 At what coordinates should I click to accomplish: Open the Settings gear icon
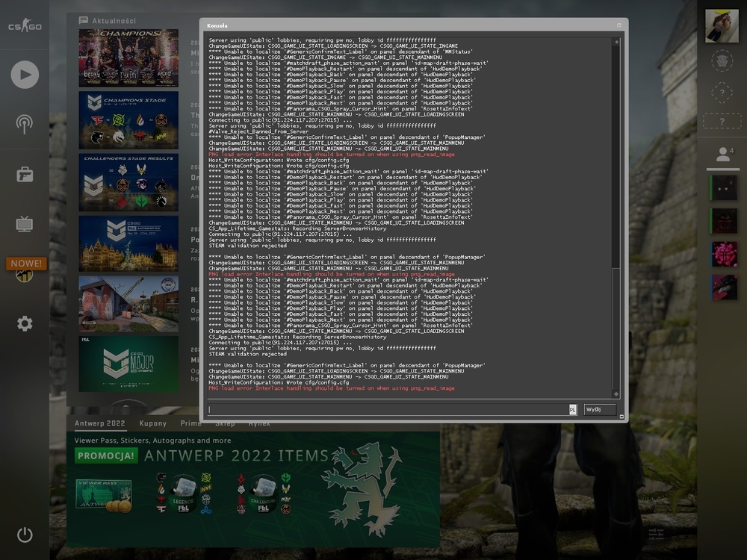(x=25, y=324)
